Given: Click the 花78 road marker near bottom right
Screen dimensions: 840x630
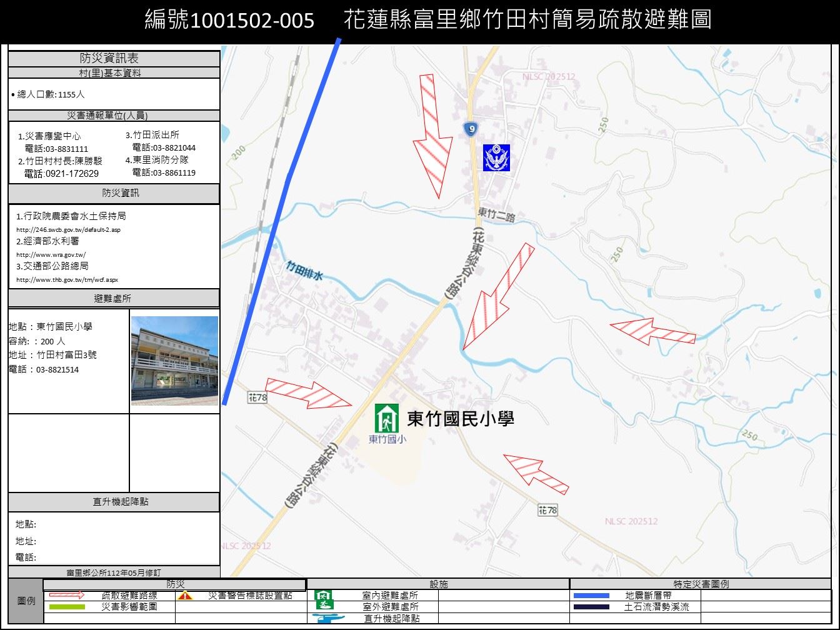Looking at the screenshot, I should [547, 511].
